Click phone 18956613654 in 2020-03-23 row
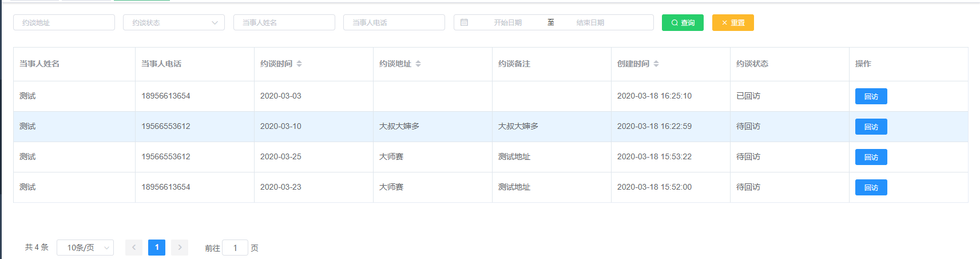 (166, 187)
